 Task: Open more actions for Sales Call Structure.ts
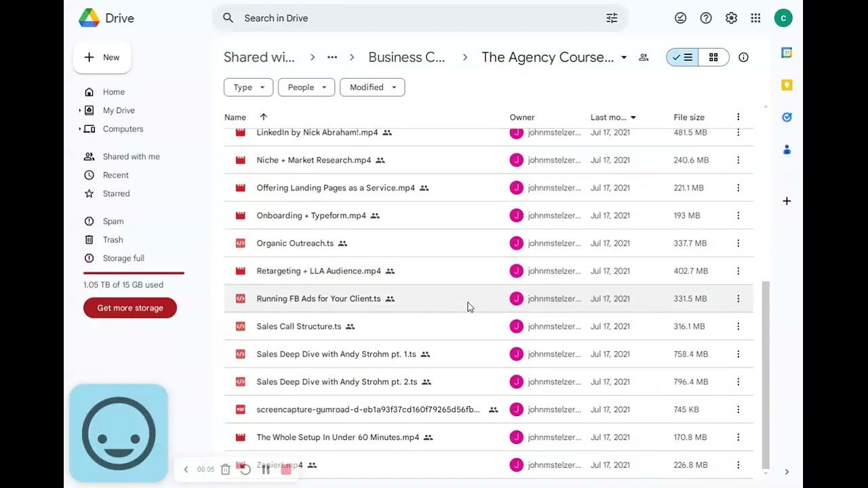click(x=738, y=326)
